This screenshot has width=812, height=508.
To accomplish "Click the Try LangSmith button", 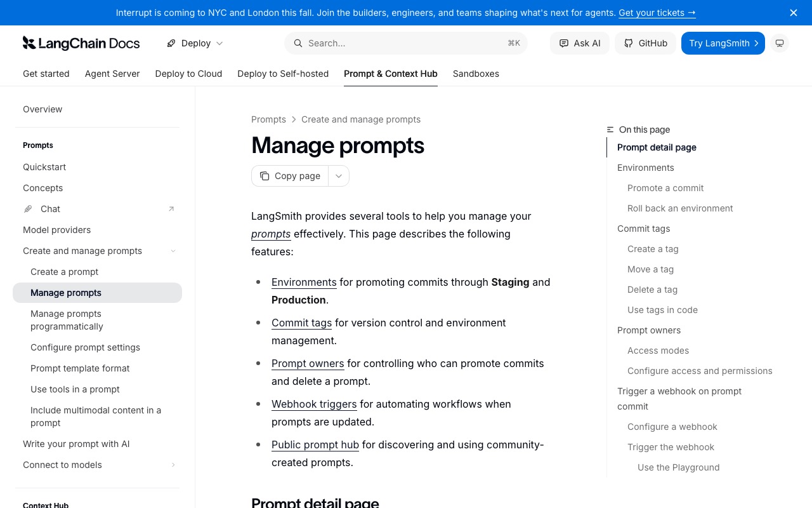I will click(x=723, y=43).
